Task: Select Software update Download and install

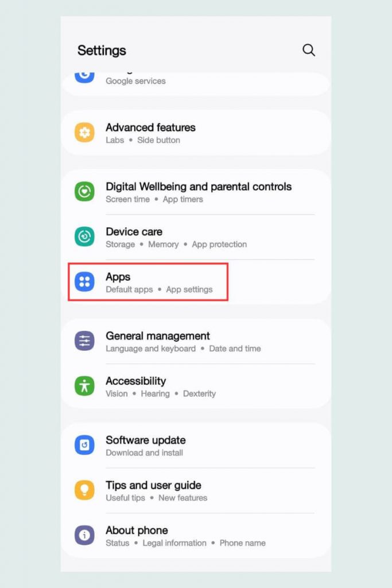Action: point(196,446)
